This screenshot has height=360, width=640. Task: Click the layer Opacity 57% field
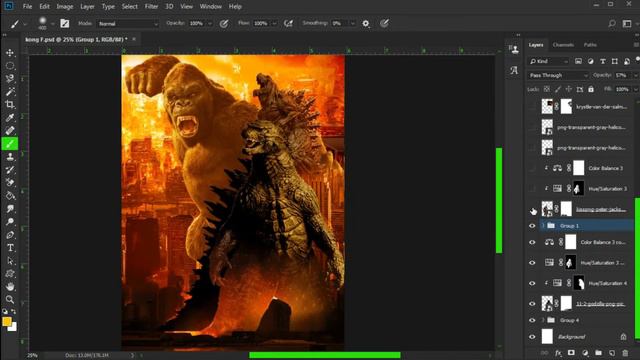622,75
